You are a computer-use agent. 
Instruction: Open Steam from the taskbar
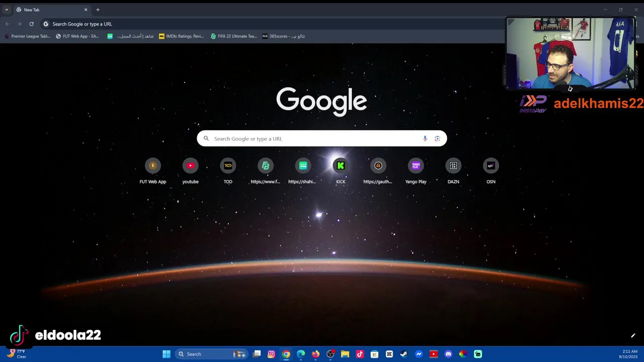[404, 354]
